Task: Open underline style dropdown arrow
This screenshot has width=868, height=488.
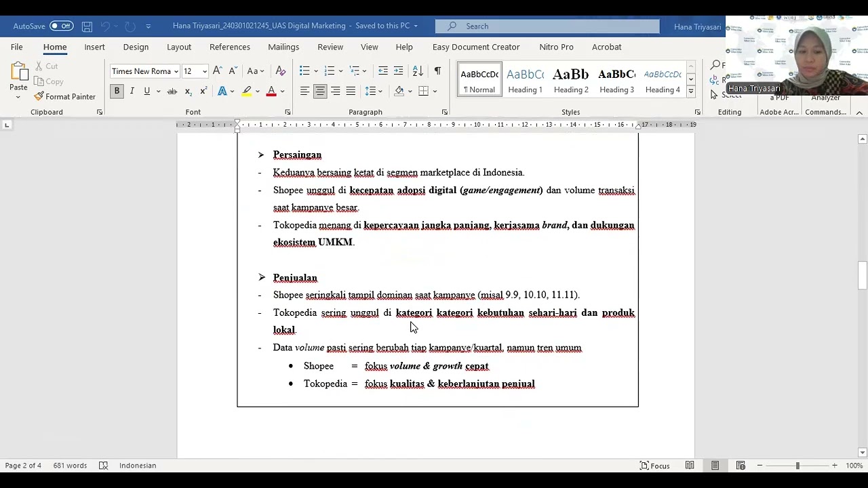Action: [x=158, y=91]
